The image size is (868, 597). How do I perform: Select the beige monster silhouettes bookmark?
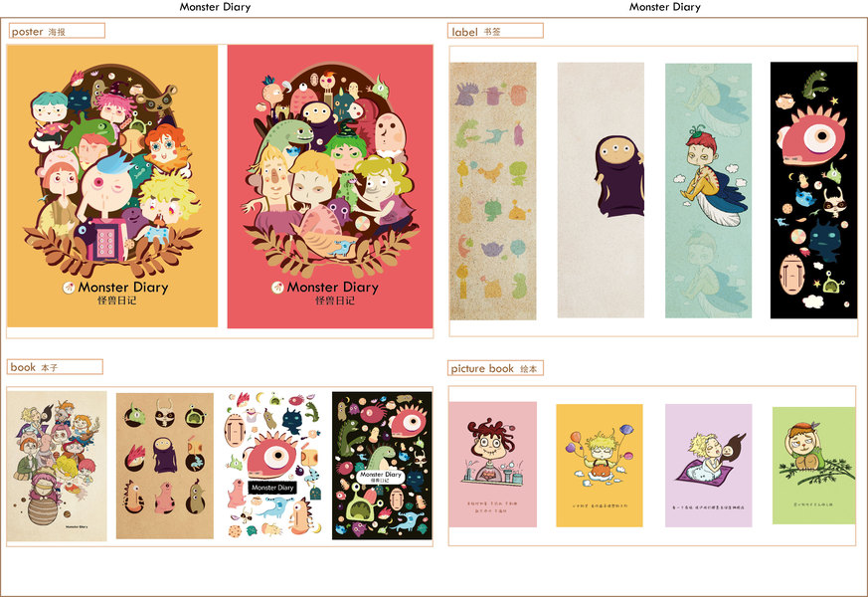[493, 191]
